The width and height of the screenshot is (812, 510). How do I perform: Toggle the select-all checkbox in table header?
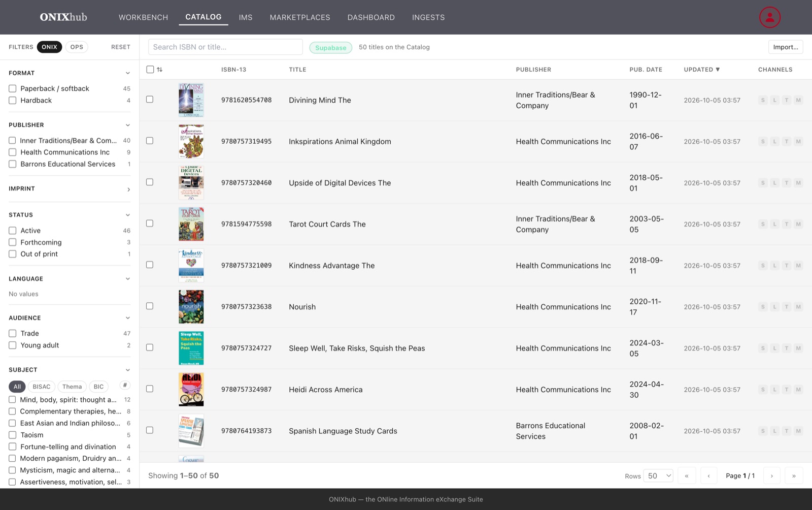(x=150, y=70)
